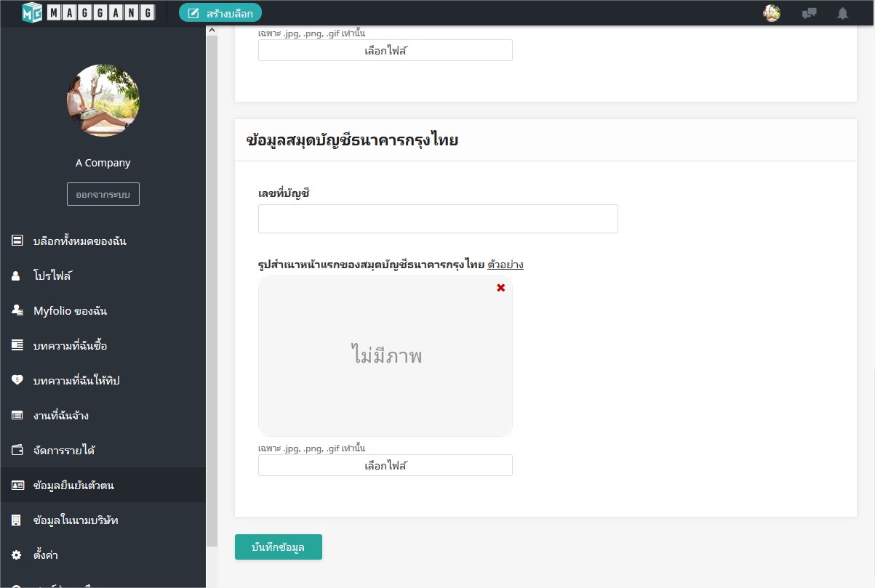Click the ไม่มีภาพ image placeholder
This screenshot has height=588, width=875.
(385, 356)
